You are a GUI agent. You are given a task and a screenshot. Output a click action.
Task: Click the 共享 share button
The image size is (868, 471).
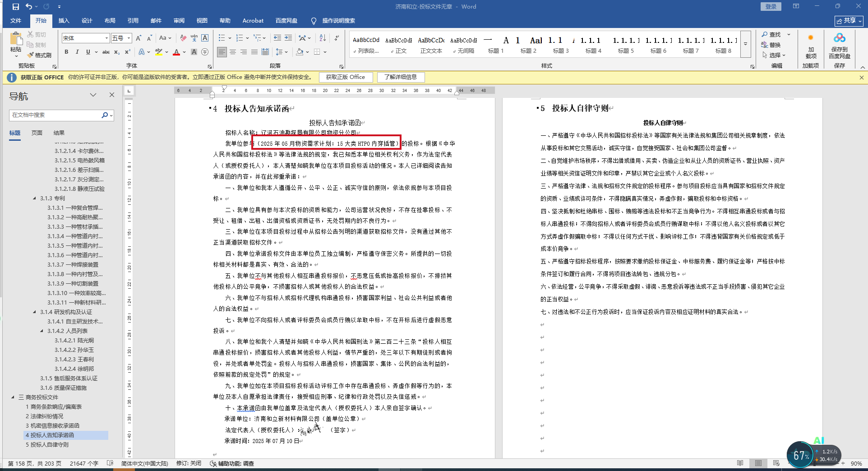pyautogui.click(x=849, y=21)
